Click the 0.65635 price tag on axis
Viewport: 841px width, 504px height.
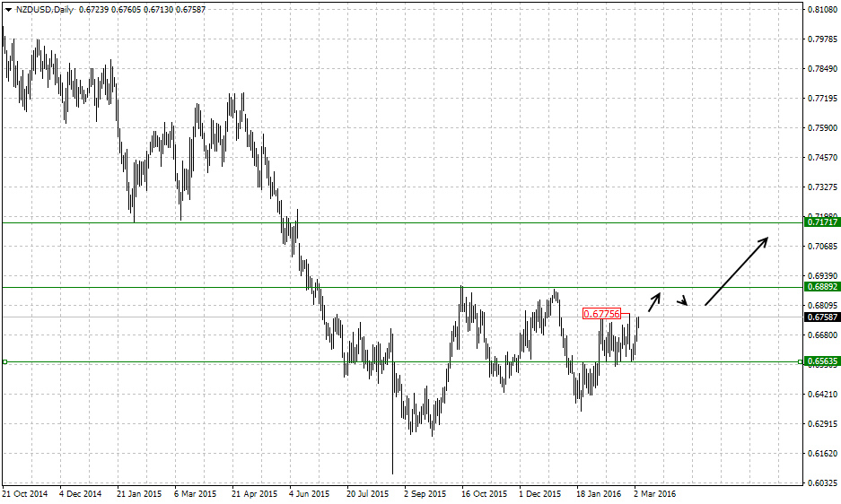click(822, 362)
